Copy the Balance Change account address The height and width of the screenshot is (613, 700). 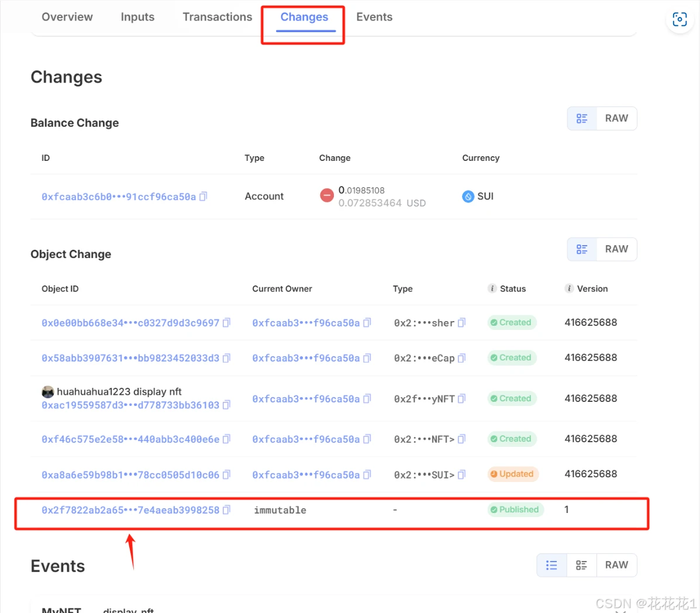click(204, 197)
